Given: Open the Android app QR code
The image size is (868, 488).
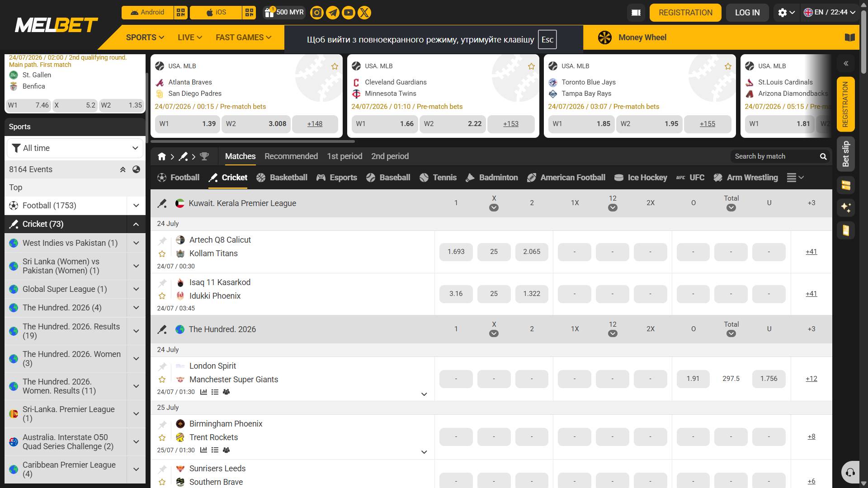Looking at the screenshot, I should pos(181,13).
